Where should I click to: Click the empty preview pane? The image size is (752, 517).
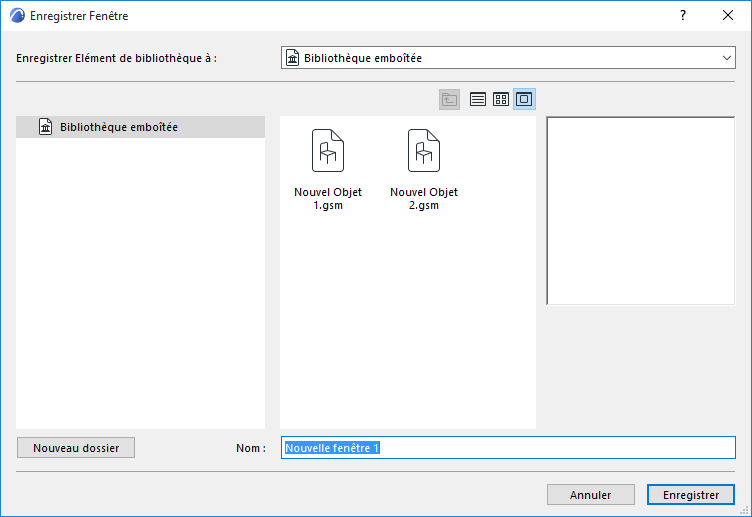(x=641, y=211)
